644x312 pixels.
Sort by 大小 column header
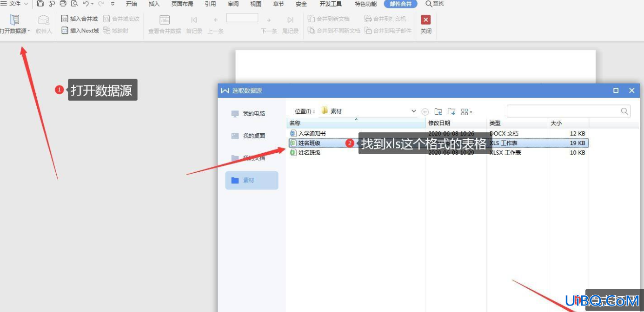point(568,123)
